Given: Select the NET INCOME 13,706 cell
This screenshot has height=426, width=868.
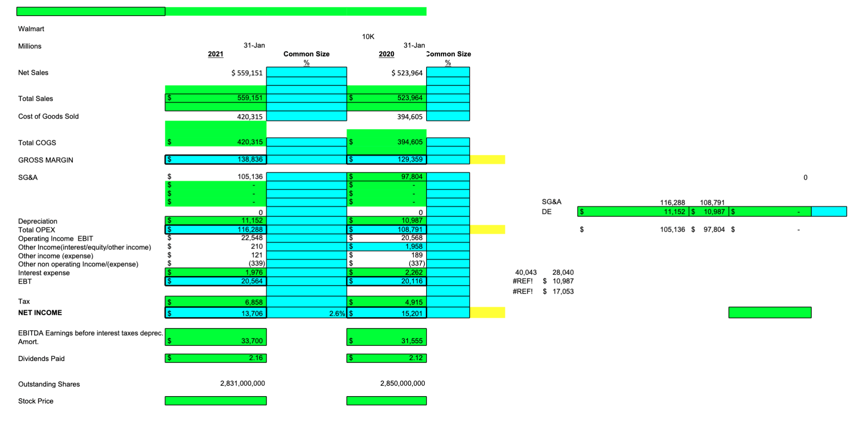Looking at the screenshot, I should click(215, 313).
